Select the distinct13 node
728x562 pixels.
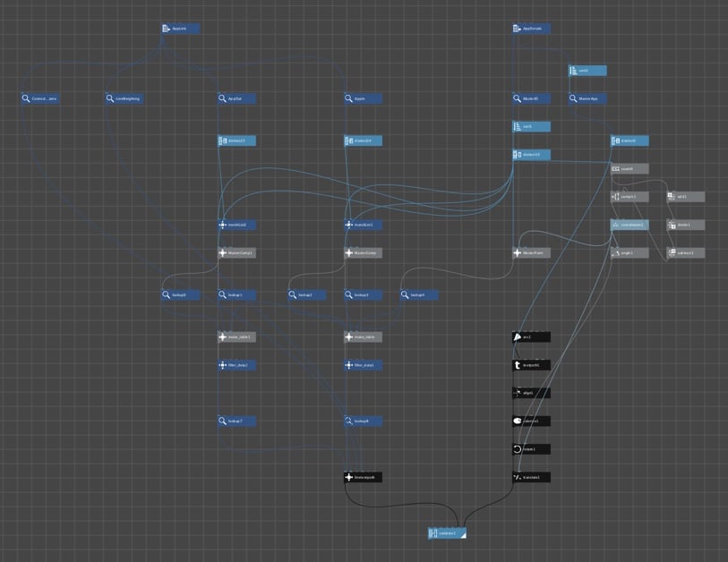pyautogui.click(x=236, y=140)
